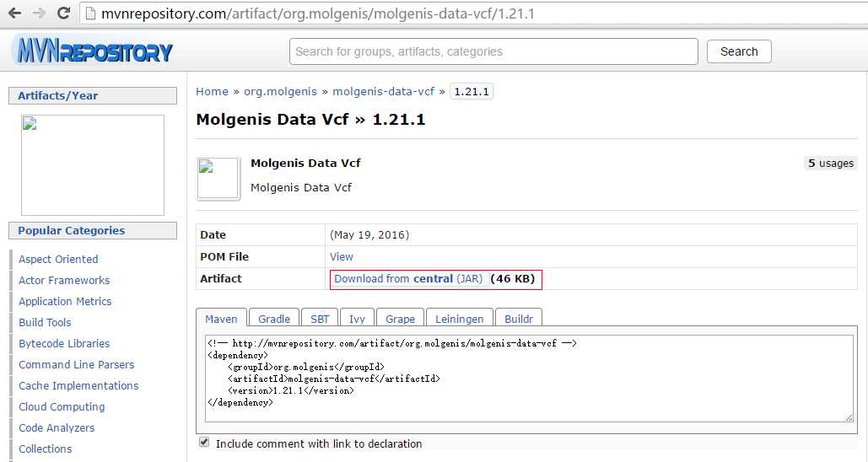Click the MVNRepository logo
This screenshot has height=462, width=868.
click(x=92, y=50)
